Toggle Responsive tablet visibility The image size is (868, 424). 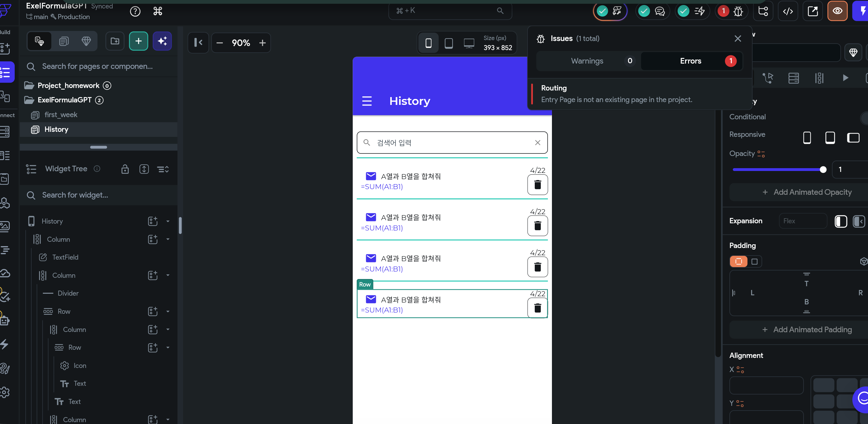[x=830, y=137]
